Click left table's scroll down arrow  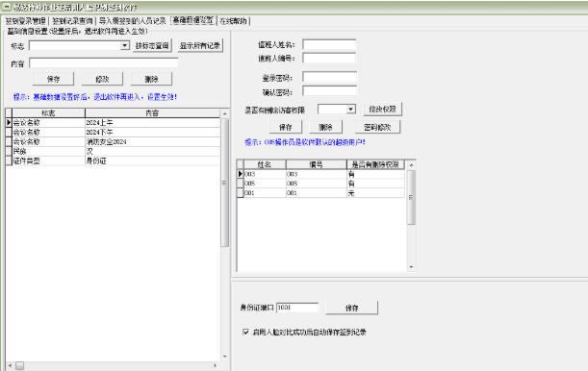[224, 357]
